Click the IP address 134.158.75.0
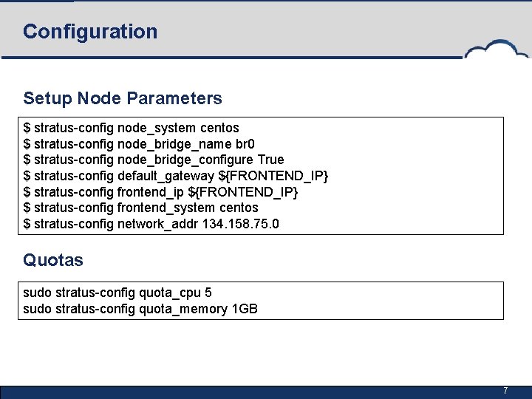This screenshot has height=399, width=532. pos(240,224)
